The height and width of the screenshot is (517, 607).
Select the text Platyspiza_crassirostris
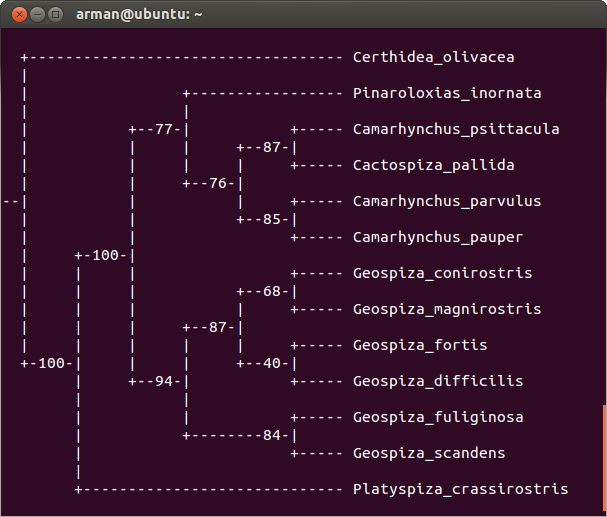tap(461, 489)
